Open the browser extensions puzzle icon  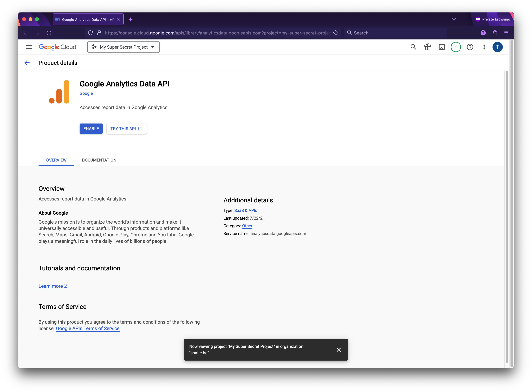[x=495, y=33]
